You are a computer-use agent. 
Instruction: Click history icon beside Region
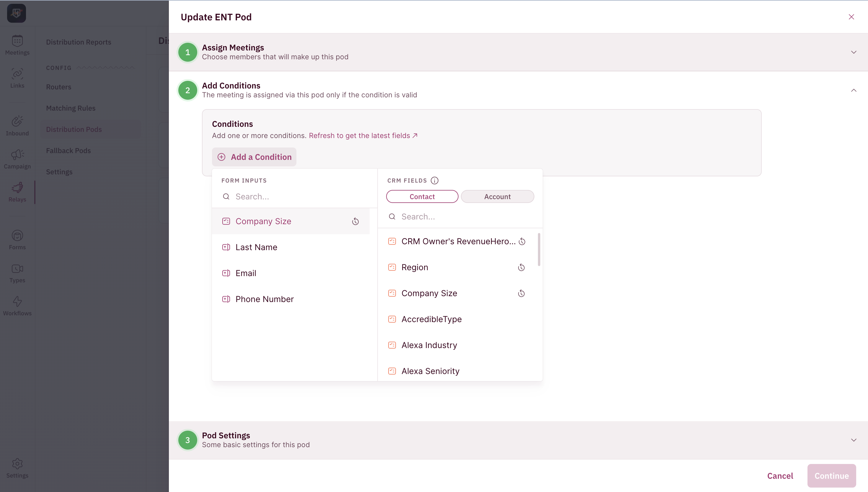[x=521, y=267]
